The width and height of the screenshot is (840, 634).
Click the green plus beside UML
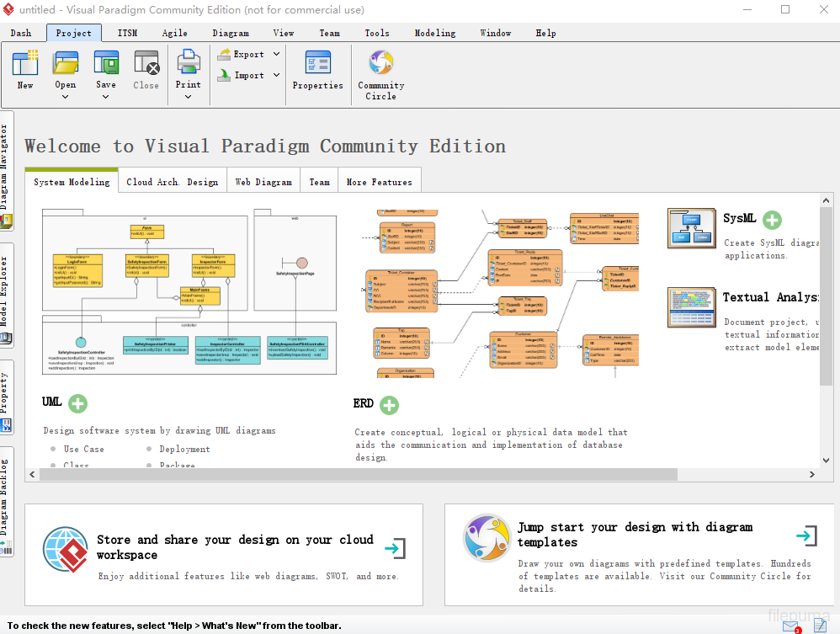click(77, 403)
